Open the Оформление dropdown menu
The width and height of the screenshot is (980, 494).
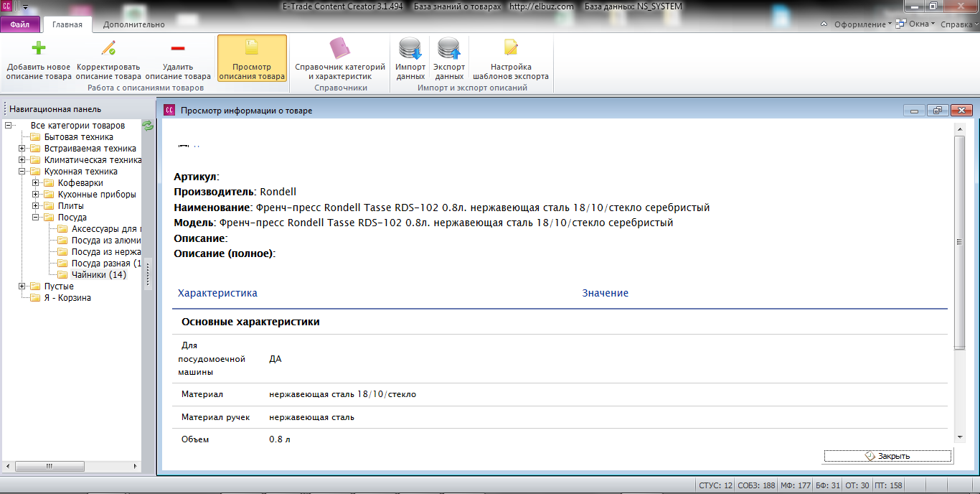click(x=862, y=24)
